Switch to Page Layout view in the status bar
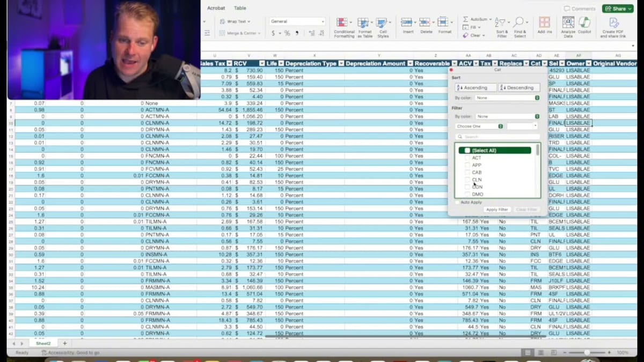This screenshot has height=362, width=644. [x=541, y=352]
